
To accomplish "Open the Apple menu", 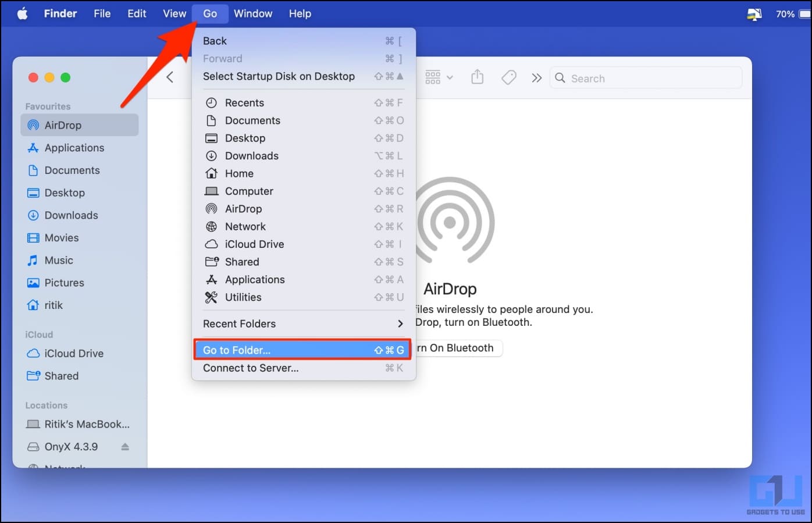I will click(22, 13).
